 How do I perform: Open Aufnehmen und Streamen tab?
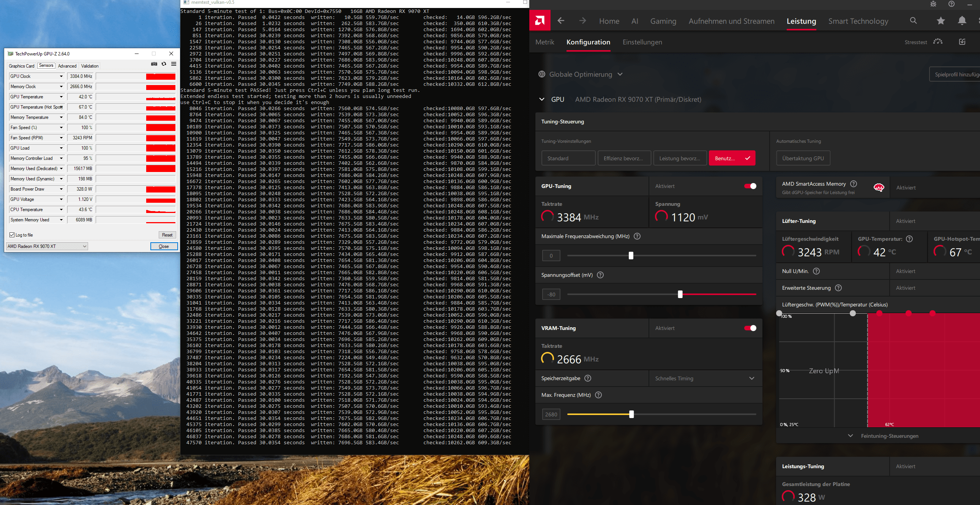tap(731, 21)
